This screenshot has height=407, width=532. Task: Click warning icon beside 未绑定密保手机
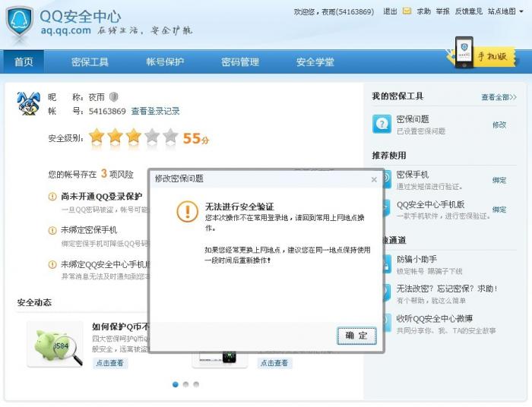pyautogui.click(x=52, y=230)
